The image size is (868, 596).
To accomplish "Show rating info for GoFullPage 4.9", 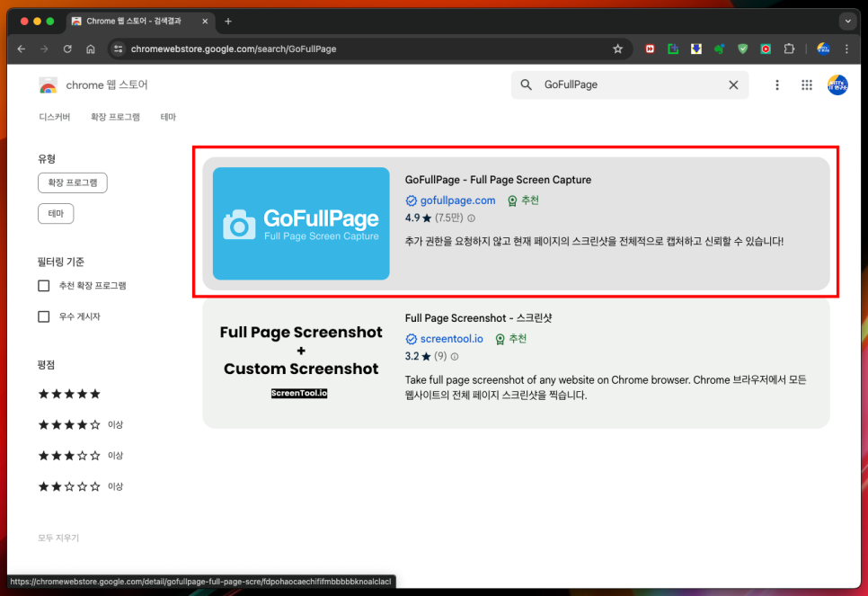I will coord(471,218).
